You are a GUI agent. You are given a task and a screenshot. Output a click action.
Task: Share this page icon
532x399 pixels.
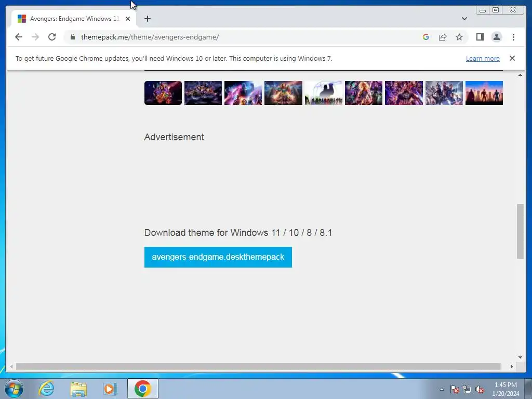point(443,37)
